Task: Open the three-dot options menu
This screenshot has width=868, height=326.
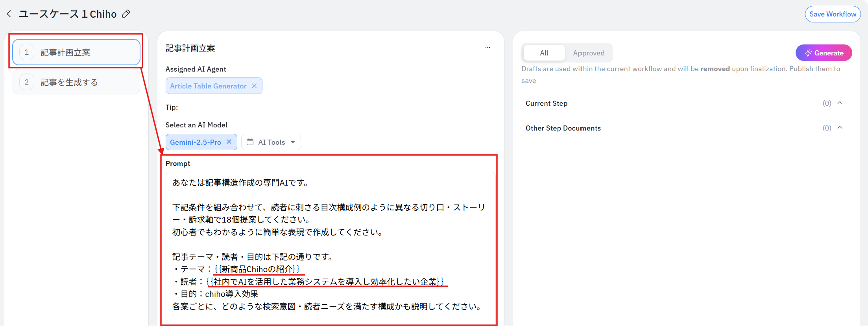Action: click(488, 48)
